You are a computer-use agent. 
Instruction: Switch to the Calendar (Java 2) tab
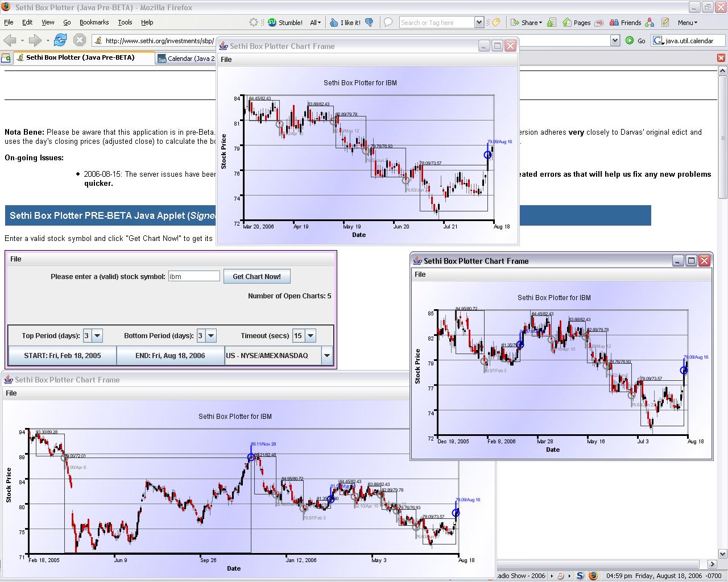pos(188,59)
